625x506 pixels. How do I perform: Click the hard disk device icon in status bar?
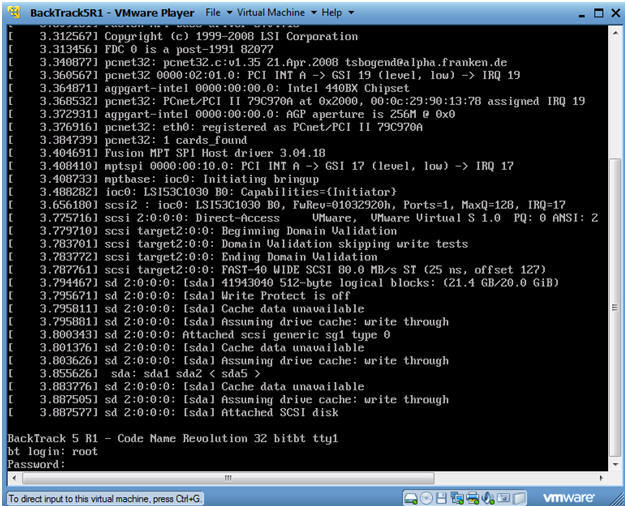411,498
